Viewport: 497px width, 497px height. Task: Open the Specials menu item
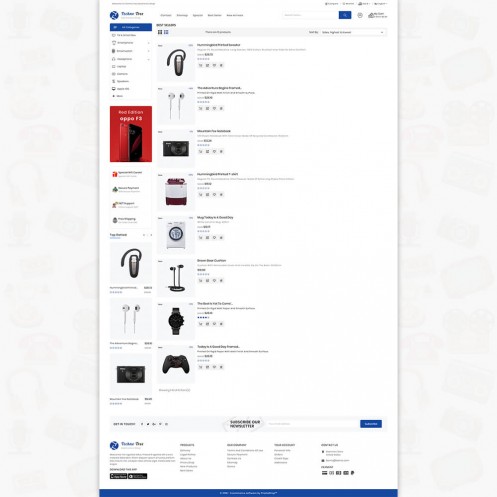(198, 15)
